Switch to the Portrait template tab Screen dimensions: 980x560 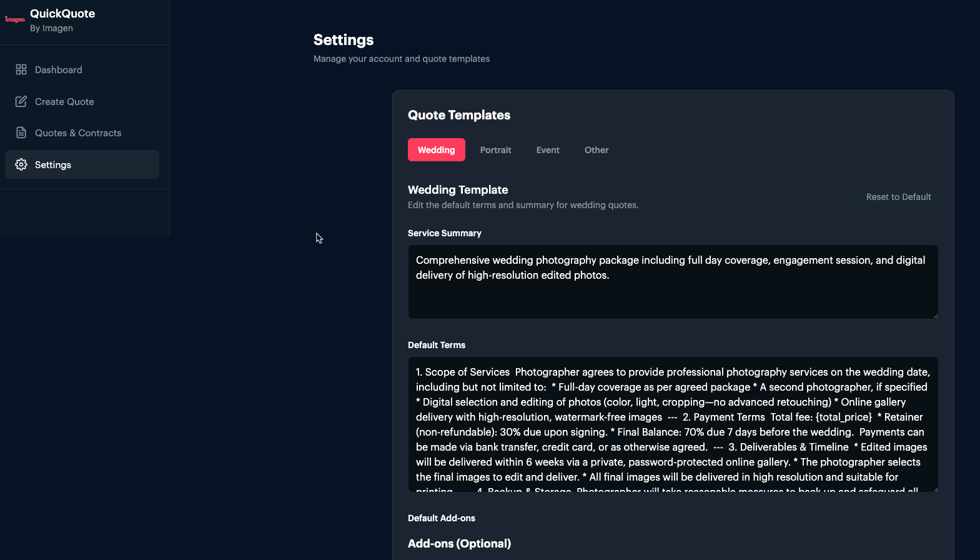click(495, 150)
